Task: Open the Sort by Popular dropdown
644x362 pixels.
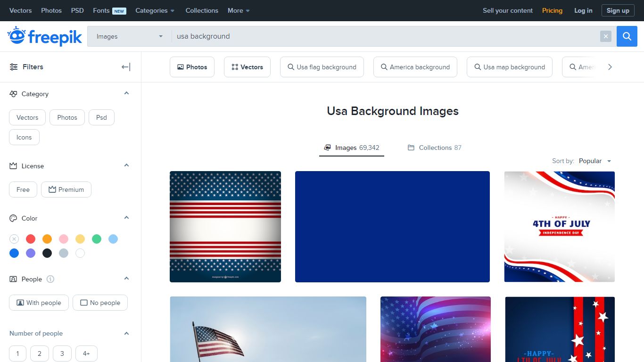Action: pyautogui.click(x=595, y=161)
